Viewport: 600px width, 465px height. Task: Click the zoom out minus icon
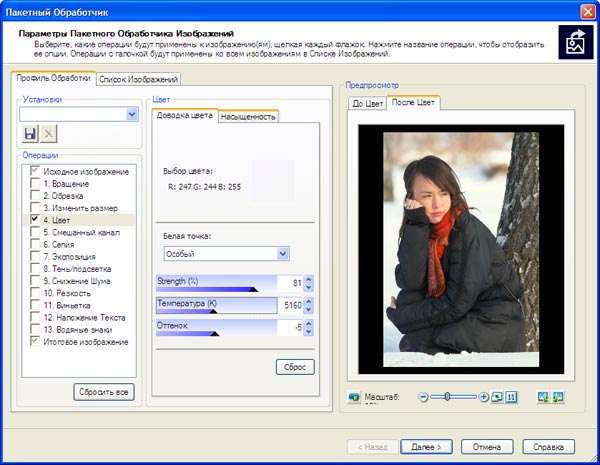423,397
